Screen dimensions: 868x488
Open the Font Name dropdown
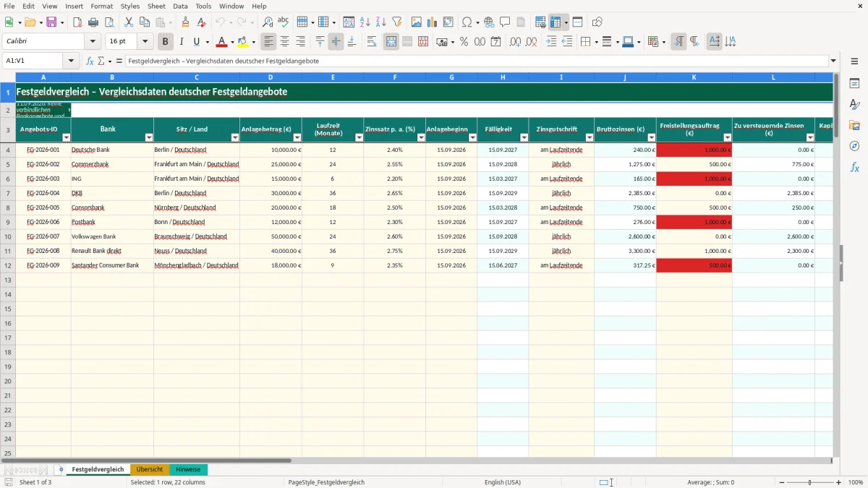click(x=93, y=42)
